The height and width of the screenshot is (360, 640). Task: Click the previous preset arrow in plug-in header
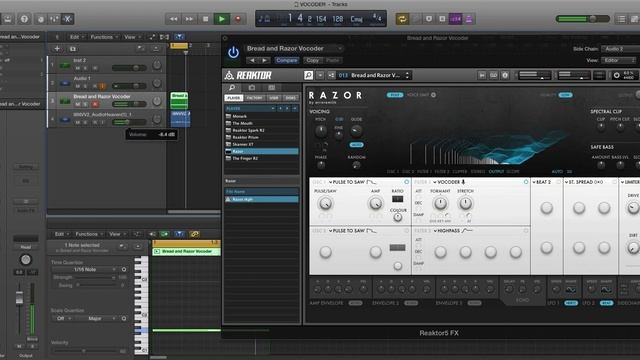pyautogui.click(x=252, y=60)
